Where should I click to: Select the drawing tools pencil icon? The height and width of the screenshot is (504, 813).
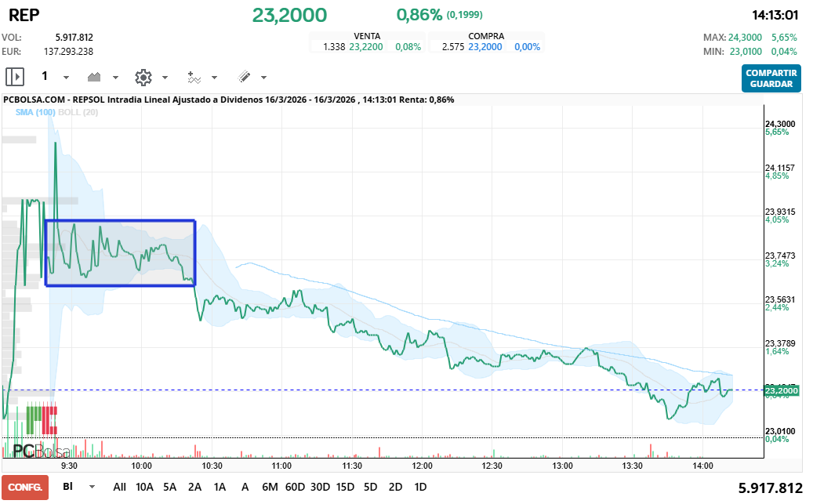[x=245, y=77]
